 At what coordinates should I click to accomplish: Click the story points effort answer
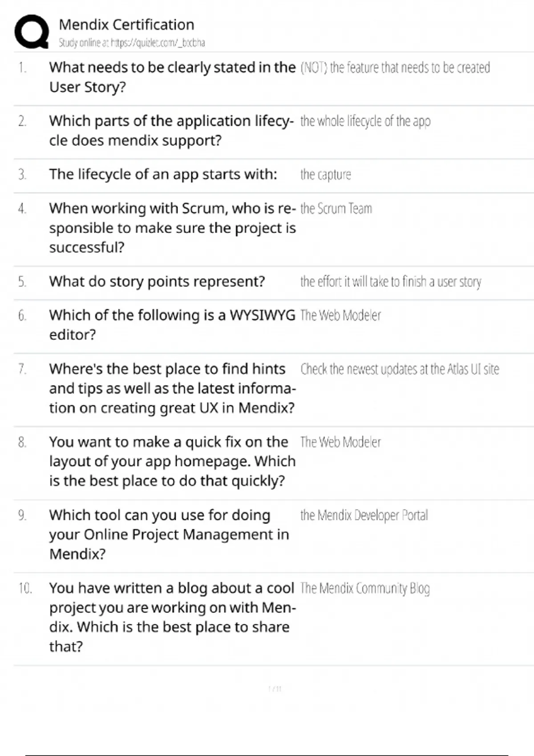pyautogui.click(x=390, y=282)
